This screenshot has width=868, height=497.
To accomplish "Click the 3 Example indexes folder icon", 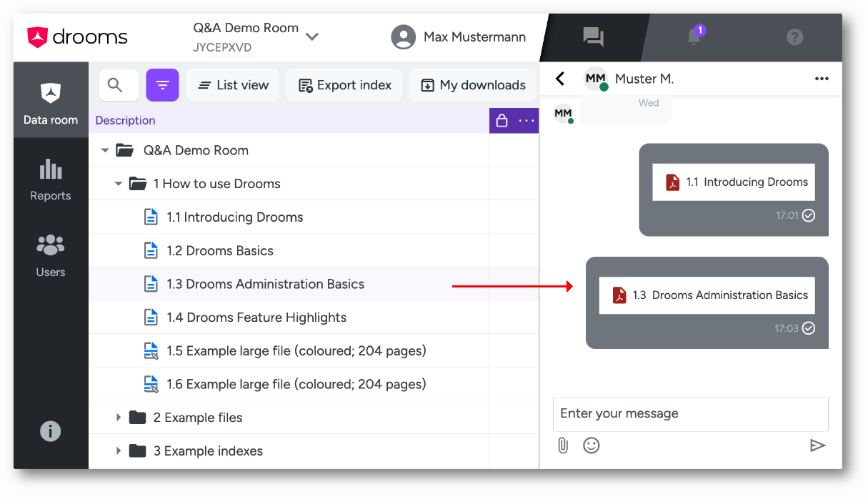I will tap(137, 451).
